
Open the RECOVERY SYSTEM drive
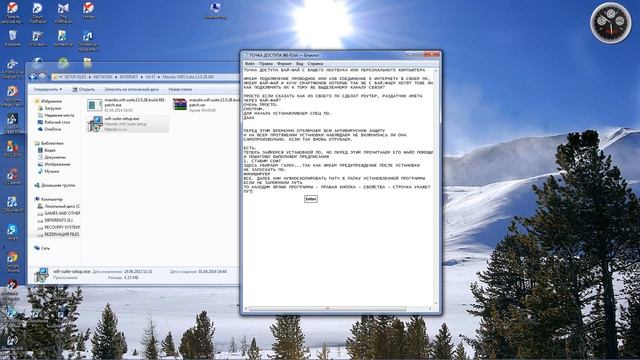59,227
